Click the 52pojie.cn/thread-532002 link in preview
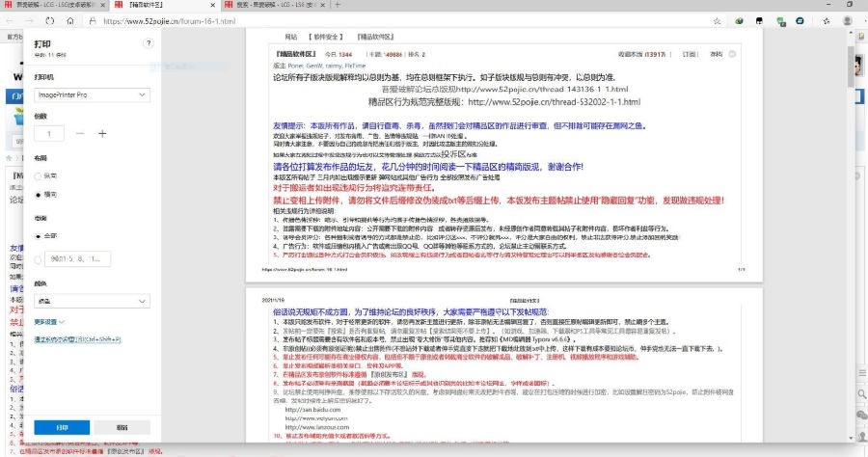Viewport: 868px width, 457px height. (555, 102)
